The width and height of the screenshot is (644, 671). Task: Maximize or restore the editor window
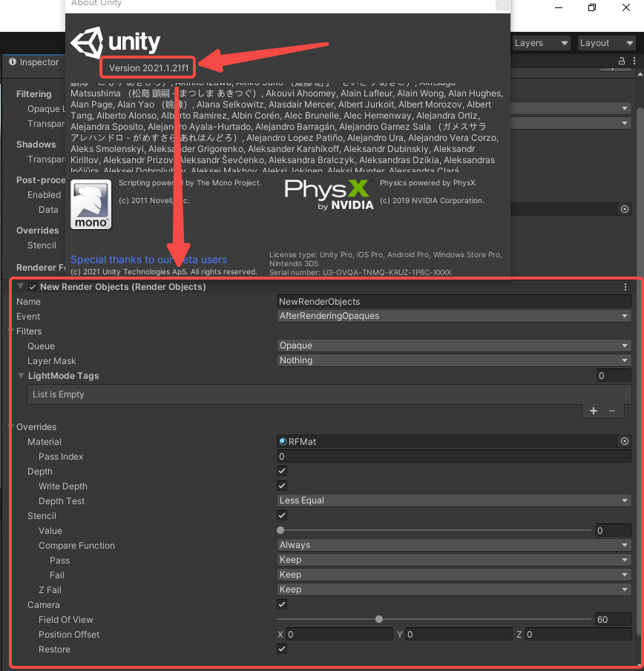592,7
